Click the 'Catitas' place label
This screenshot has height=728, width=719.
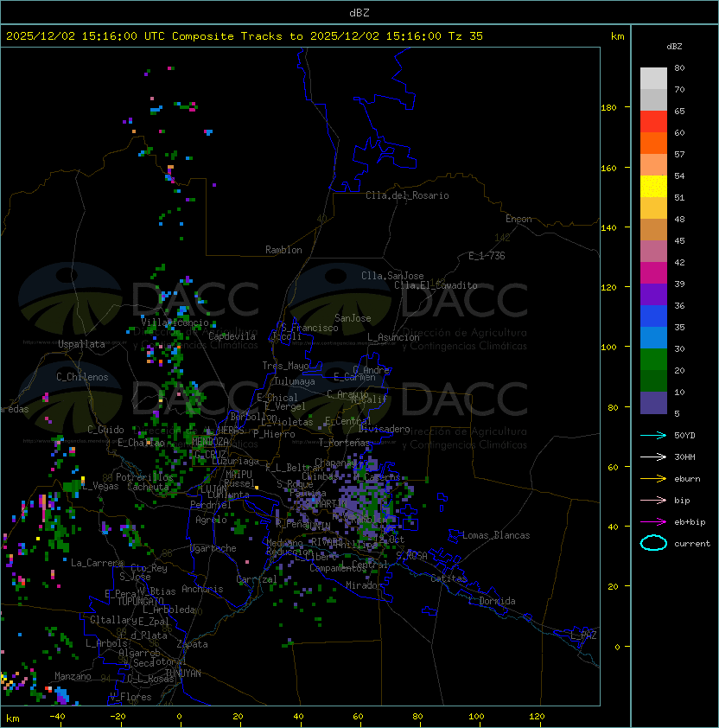[449, 578]
